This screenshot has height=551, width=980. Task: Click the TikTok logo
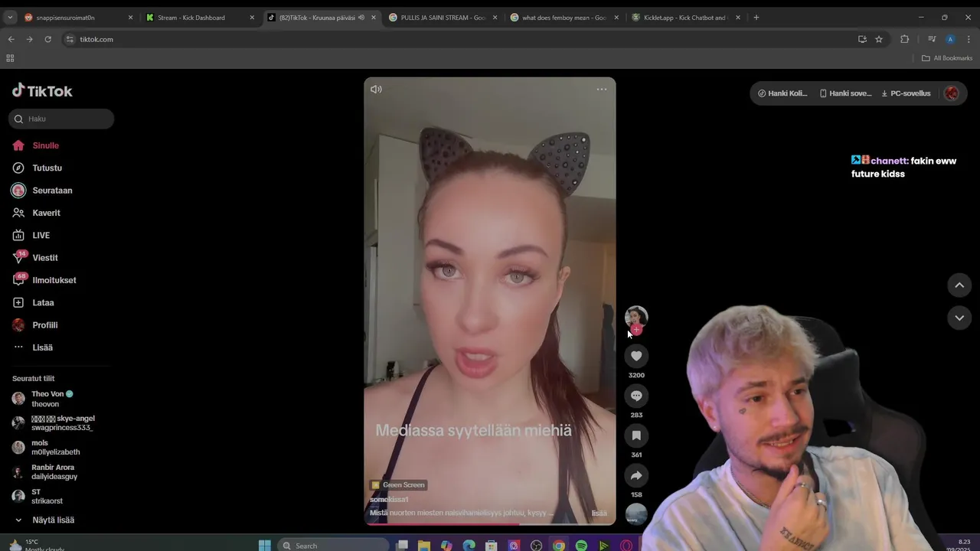[x=42, y=91]
